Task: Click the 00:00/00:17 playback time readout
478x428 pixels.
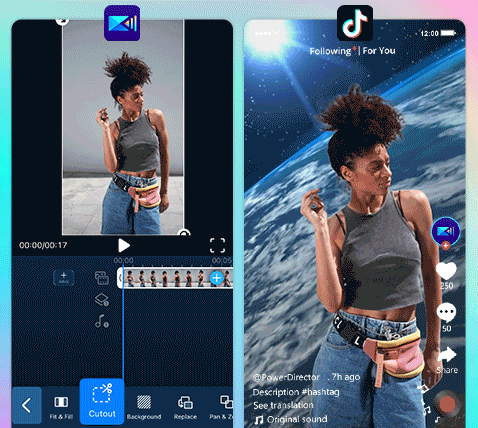Action: click(43, 245)
